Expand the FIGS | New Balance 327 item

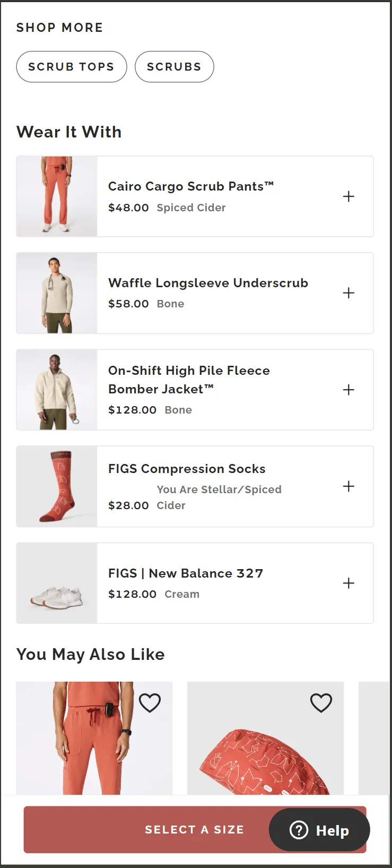point(349,583)
